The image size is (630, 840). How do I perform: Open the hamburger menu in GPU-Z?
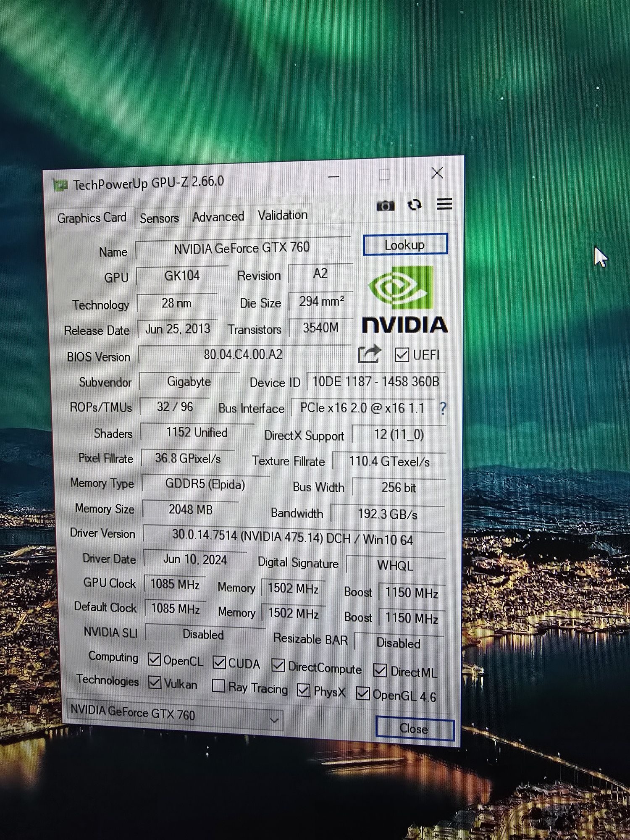pos(444,204)
